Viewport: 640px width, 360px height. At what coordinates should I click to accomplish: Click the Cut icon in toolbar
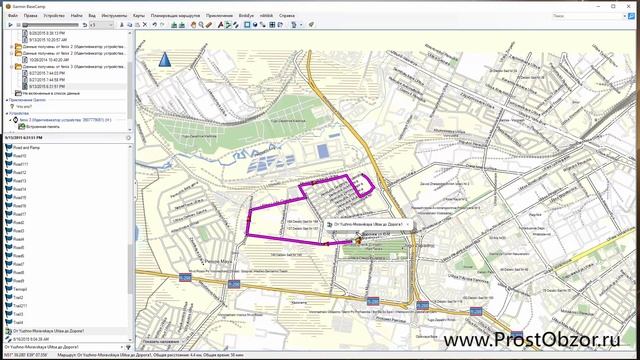pos(122,25)
